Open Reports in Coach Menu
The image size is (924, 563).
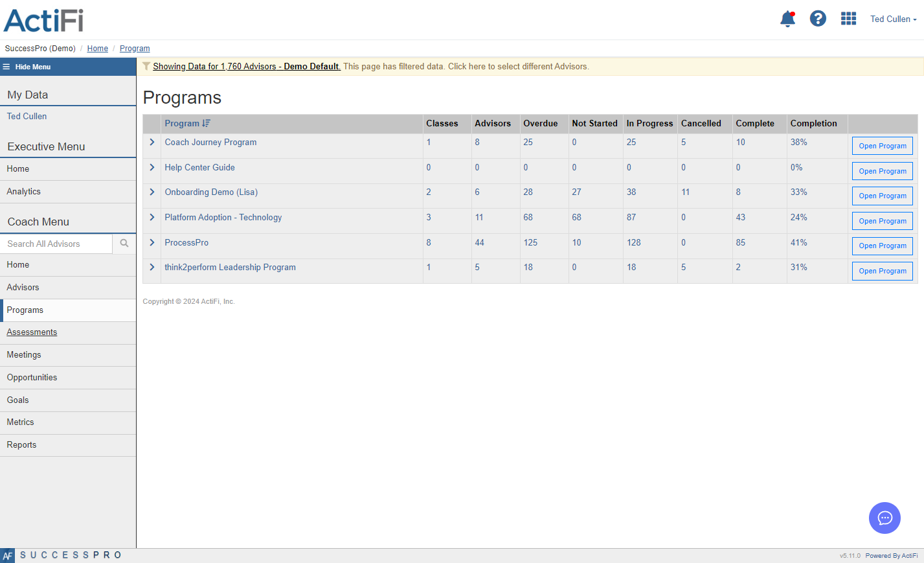click(68, 445)
